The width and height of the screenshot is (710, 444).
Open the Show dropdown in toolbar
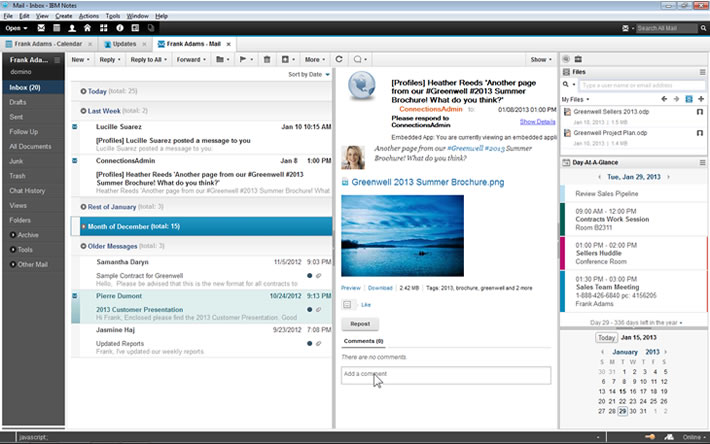541,59
